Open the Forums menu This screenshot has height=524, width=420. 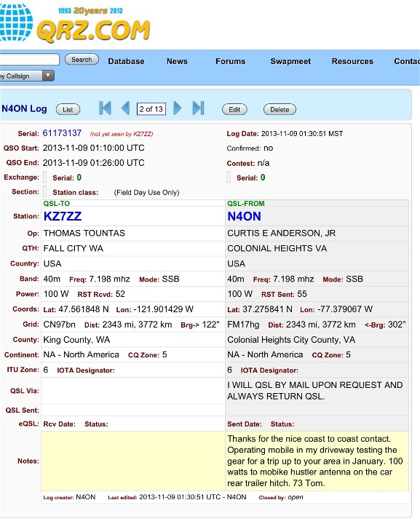tap(230, 61)
